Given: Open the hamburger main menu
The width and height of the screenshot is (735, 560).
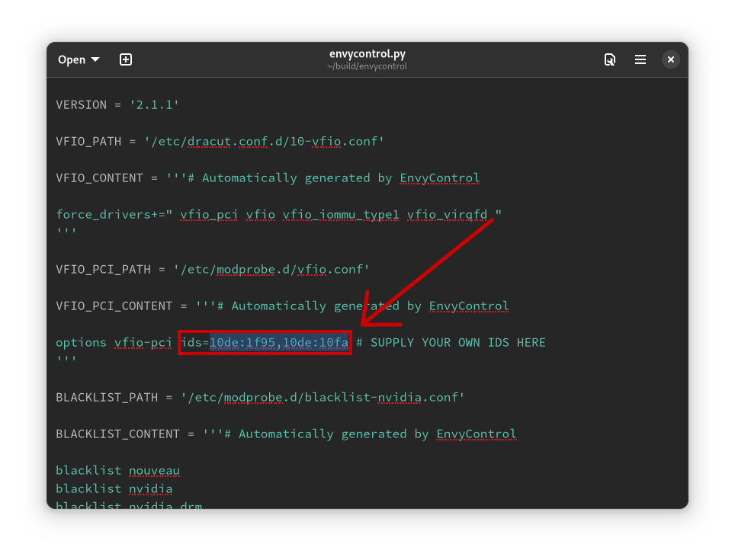Looking at the screenshot, I should pyautogui.click(x=640, y=59).
